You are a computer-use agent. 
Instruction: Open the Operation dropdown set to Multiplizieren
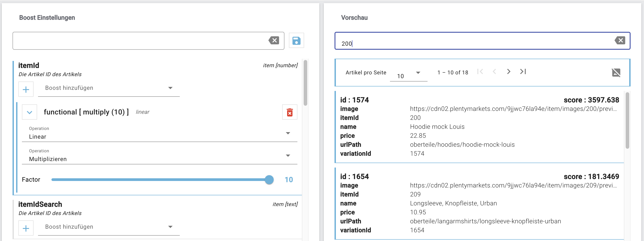tap(159, 156)
